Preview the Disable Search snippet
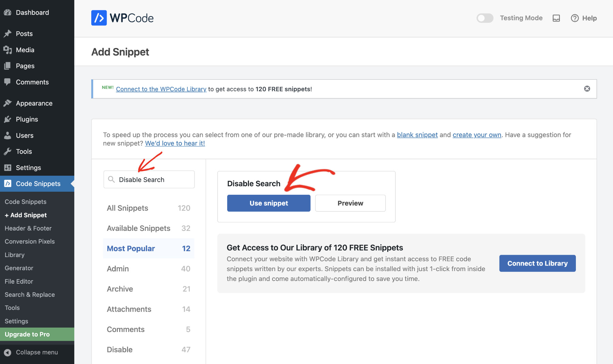This screenshot has height=364, width=613. [x=350, y=203]
